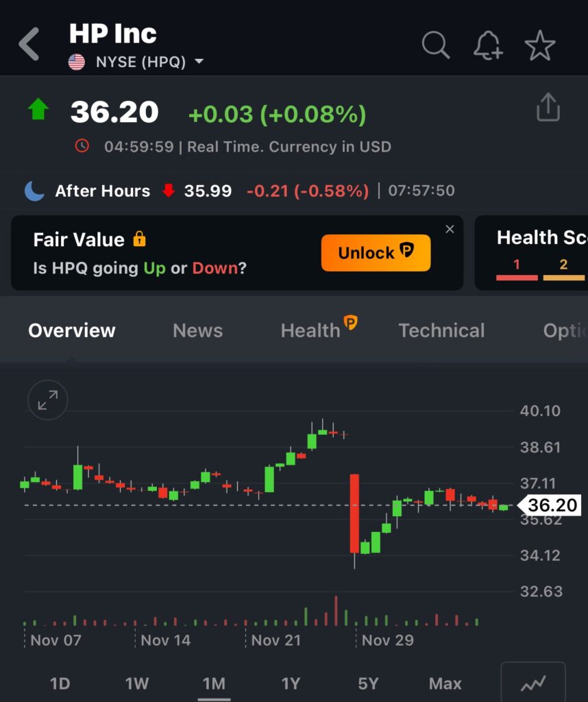
Task: Switch to the News tab
Action: click(197, 330)
